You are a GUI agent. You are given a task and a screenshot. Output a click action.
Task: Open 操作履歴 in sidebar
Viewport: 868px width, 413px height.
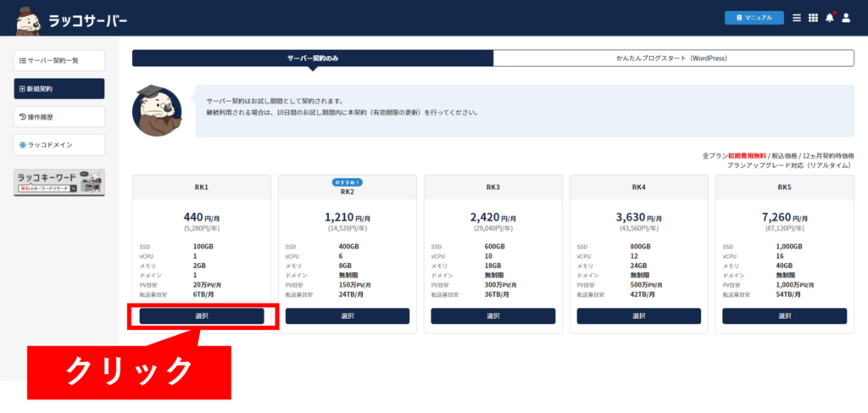point(59,117)
